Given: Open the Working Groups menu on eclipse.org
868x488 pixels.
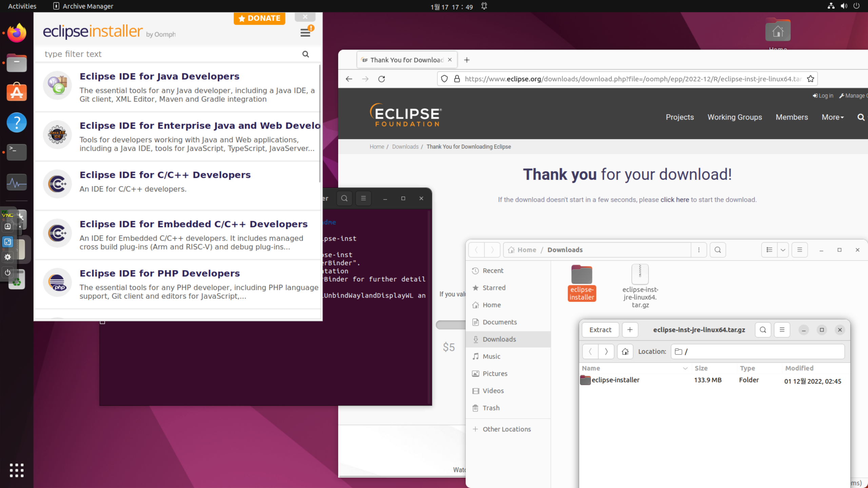Looking at the screenshot, I should 734,117.
